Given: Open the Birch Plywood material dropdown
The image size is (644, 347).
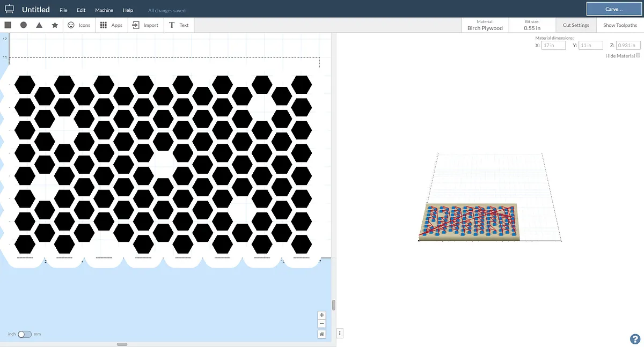Looking at the screenshot, I should [x=485, y=25].
